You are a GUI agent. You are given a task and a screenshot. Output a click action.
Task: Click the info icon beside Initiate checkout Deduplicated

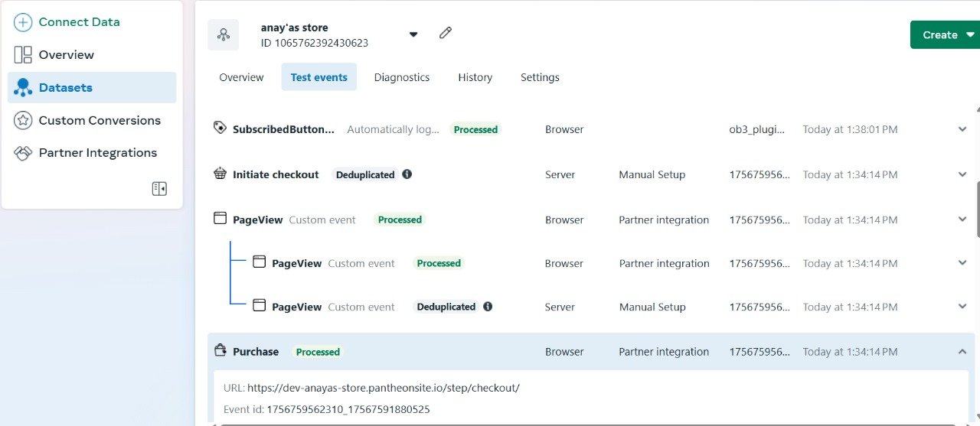pyautogui.click(x=407, y=174)
